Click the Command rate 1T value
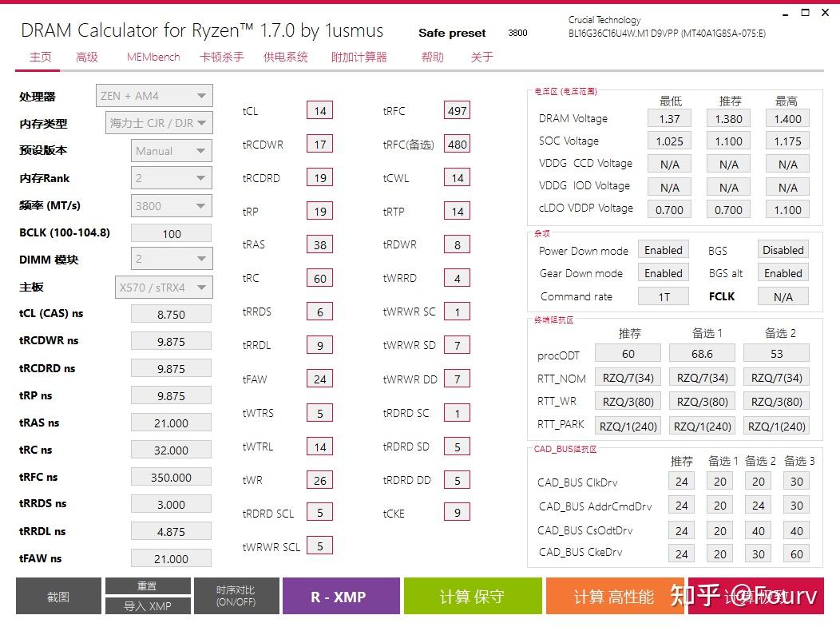 pyautogui.click(x=664, y=296)
